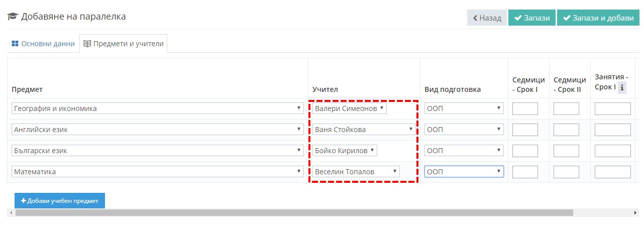Screen dimensions: 644x227
Task: Click the Назад button
Action: [487, 18]
